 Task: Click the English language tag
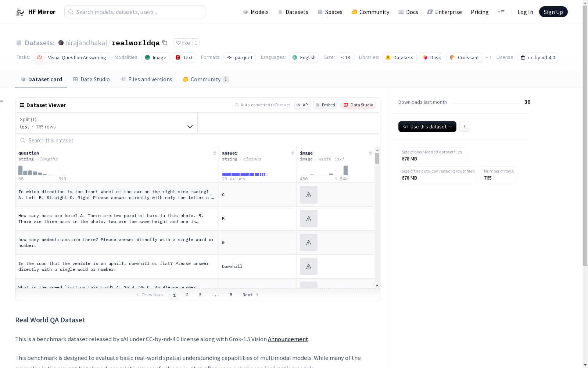[304, 57]
